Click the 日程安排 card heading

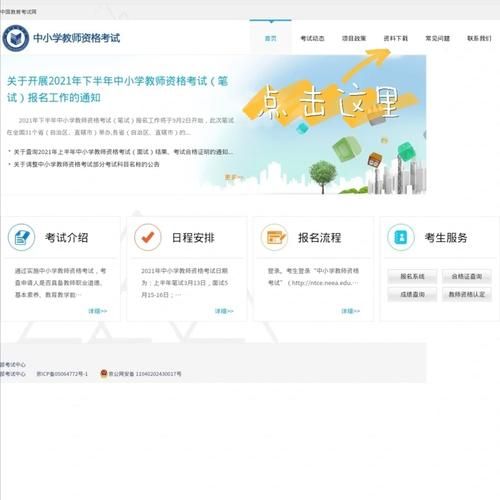click(193, 238)
